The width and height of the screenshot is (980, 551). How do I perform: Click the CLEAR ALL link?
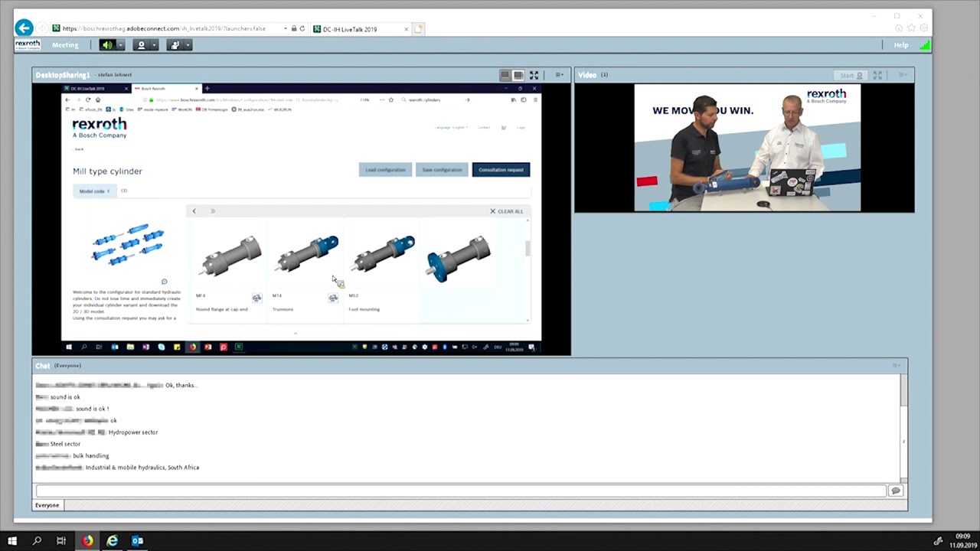(507, 211)
